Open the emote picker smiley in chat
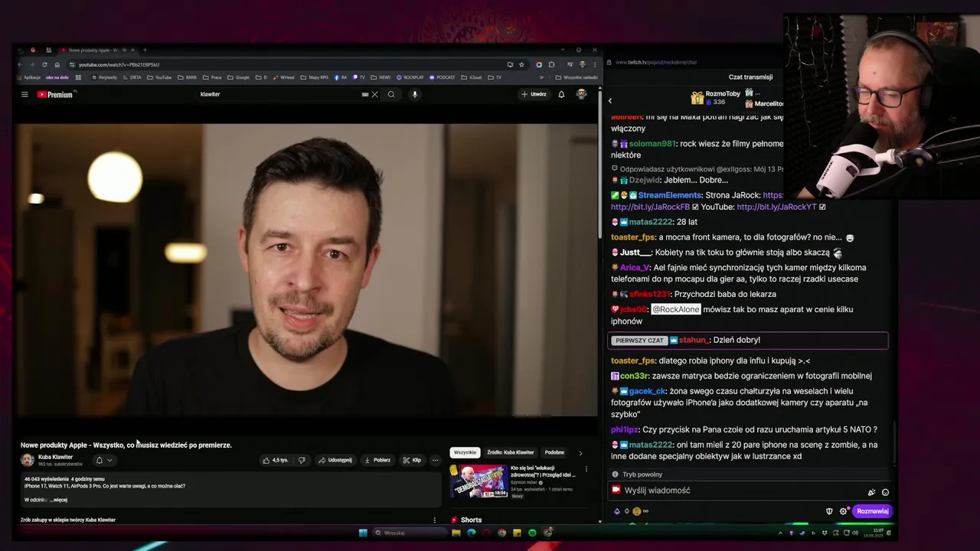 tap(886, 492)
